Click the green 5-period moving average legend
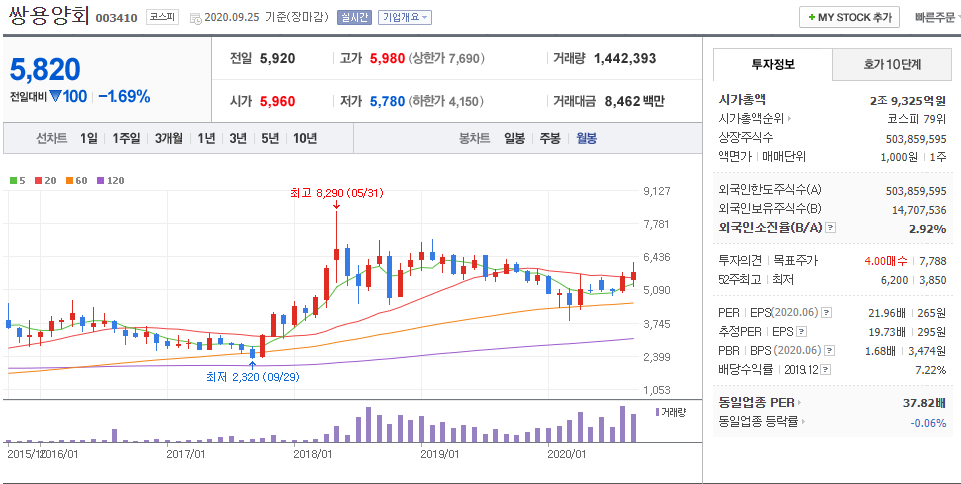 17,181
